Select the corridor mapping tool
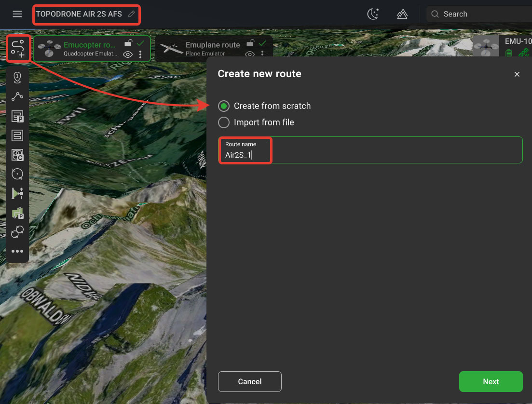 point(17,155)
